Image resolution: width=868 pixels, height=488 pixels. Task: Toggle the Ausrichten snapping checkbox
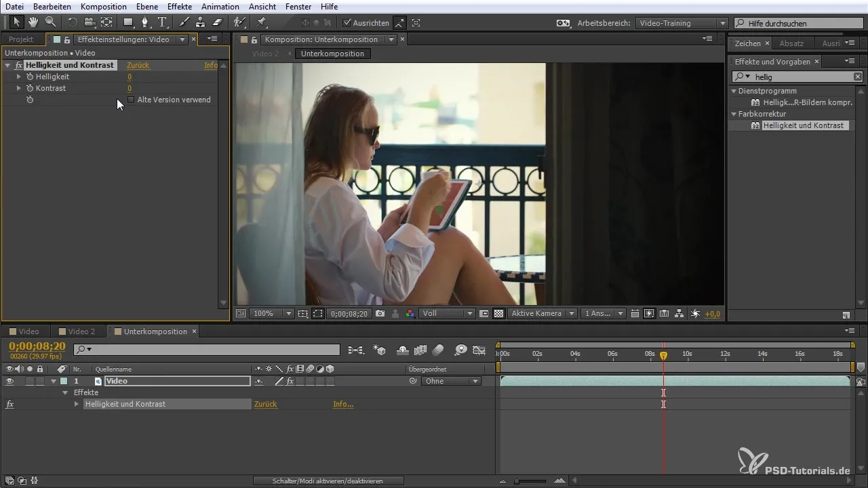tap(347, 22)
